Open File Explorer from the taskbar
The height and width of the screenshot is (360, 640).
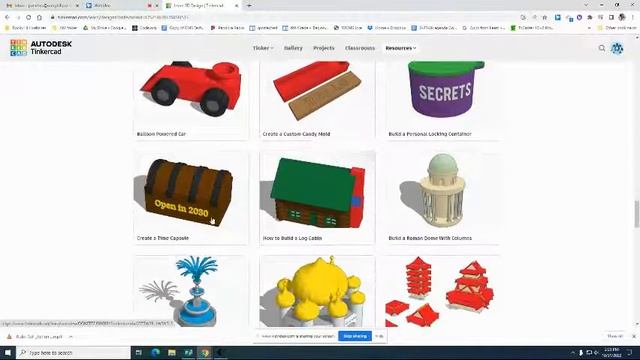(x=172, y=353)
